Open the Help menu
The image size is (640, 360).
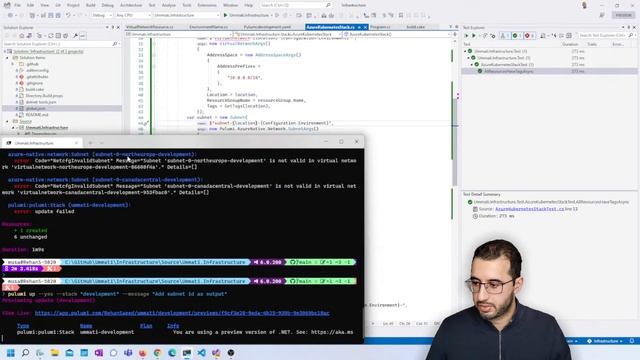coord(249,5)
